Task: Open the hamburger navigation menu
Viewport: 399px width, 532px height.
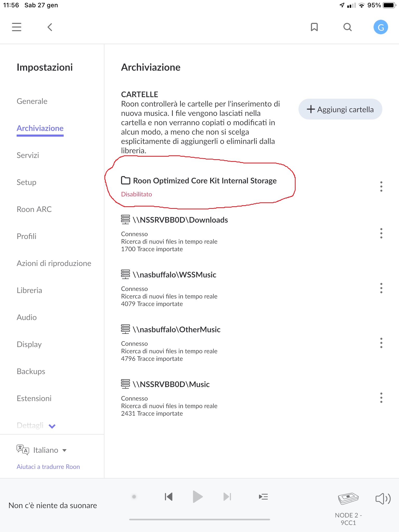Action: tap(17, 27)
